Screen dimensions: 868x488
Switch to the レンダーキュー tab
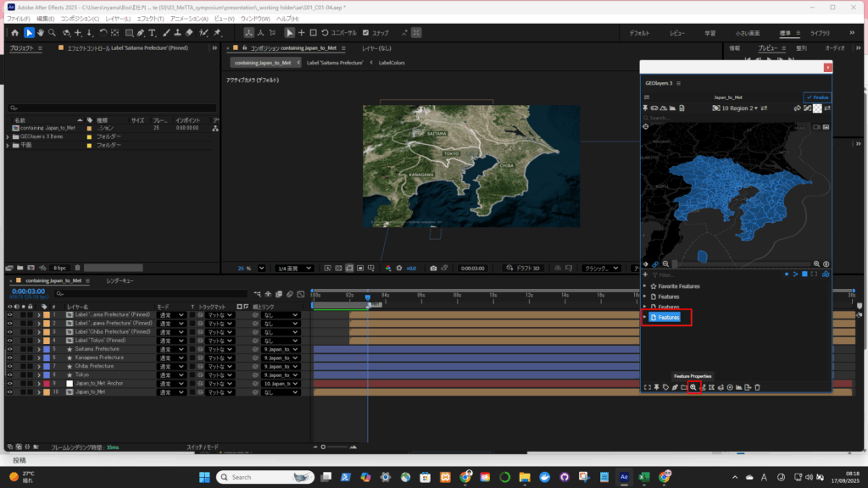coord(120,280)
